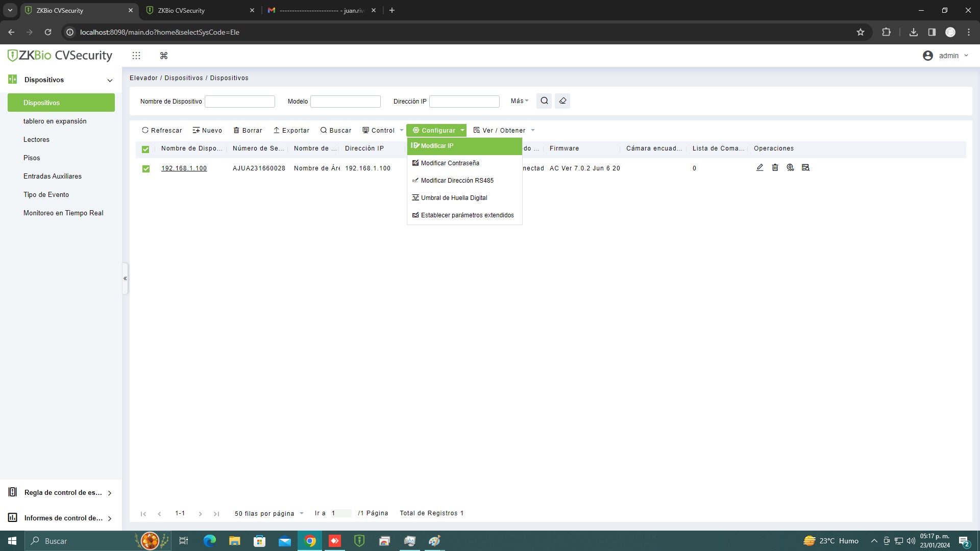Toggle the select-all checkbox in table header

point(145,149)
